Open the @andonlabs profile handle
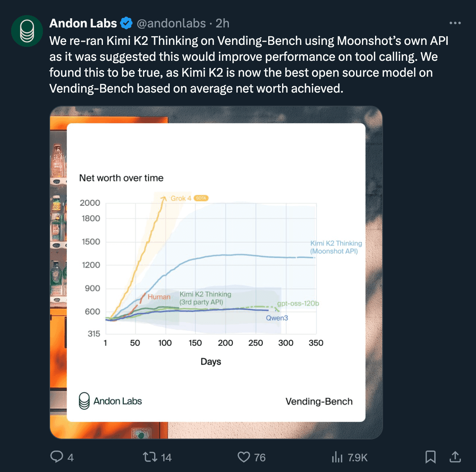Viewport: 476px width, 472px height. (171, 23)
